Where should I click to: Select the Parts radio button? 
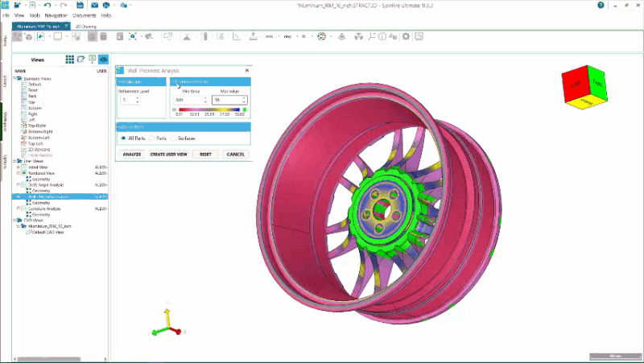(151, 138)
